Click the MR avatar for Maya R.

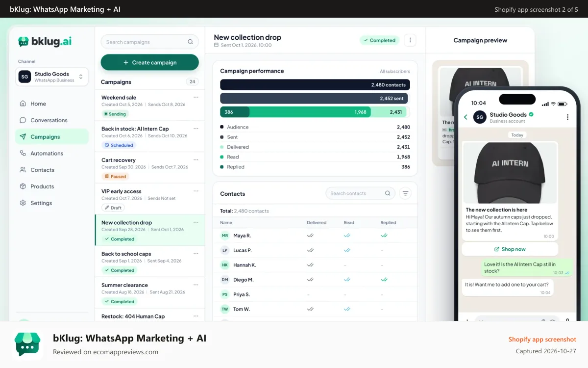(x=225, y=236)
